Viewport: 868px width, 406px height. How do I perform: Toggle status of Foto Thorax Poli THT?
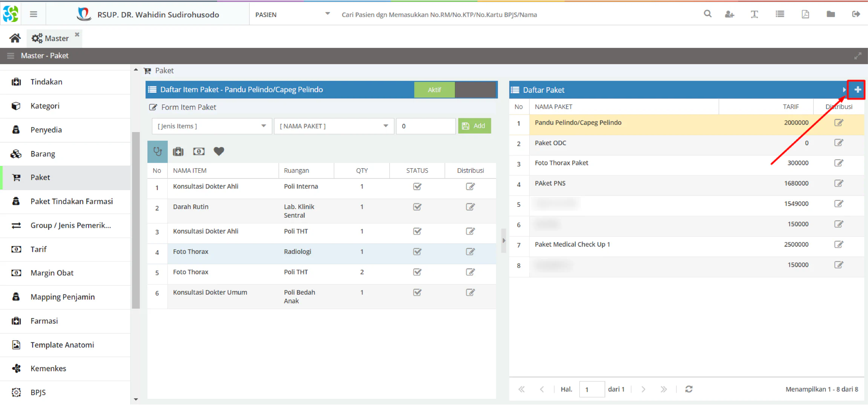point(417,272)
